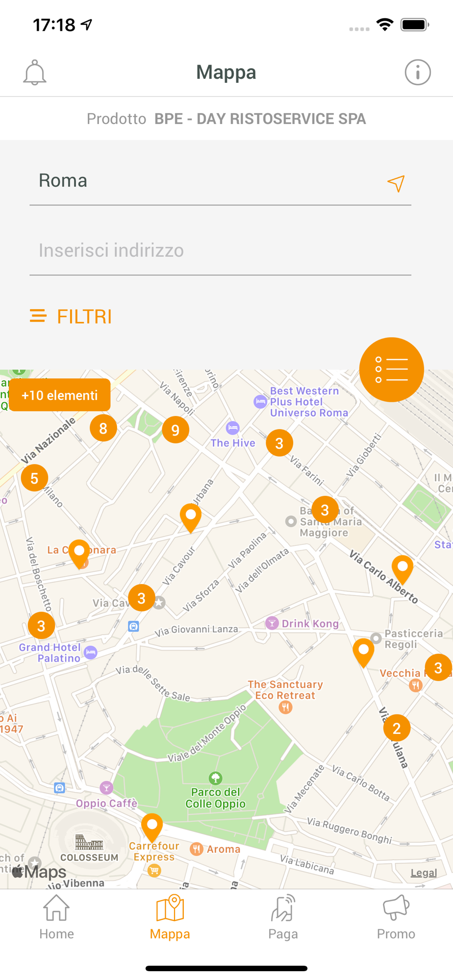This screenshot has height=980, width=453.
Task: Open FILTRI filter options
Action: pos(71,317)
